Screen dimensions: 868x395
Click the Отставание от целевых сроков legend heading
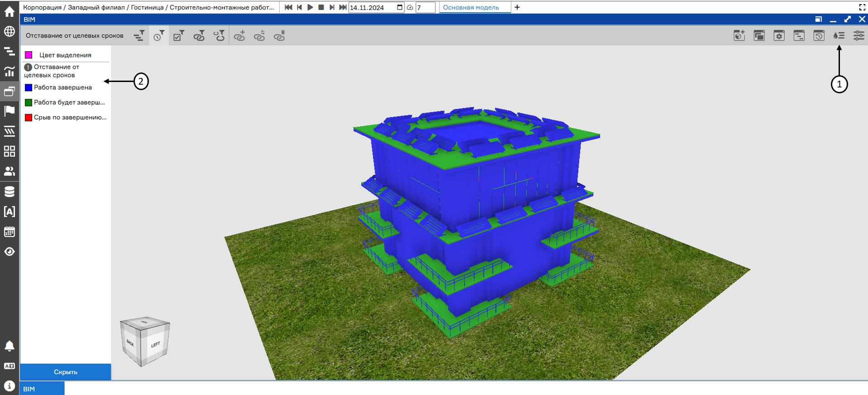[52, 71]
